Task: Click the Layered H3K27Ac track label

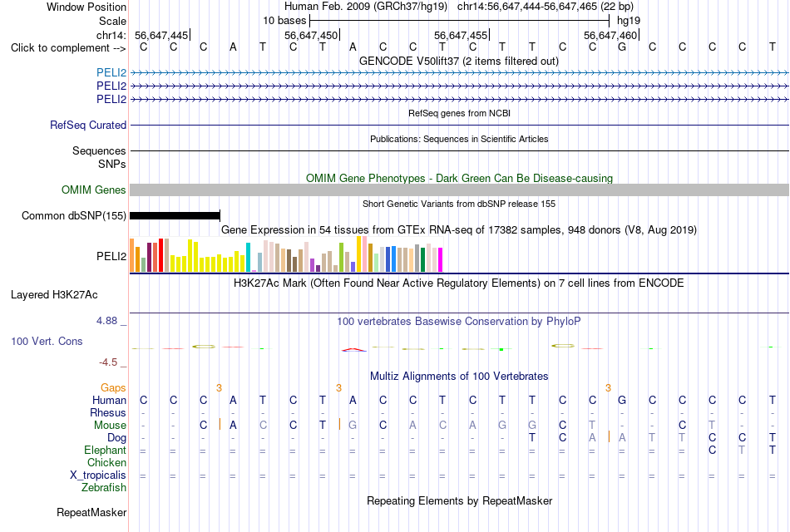Action: pyautogui.click(x=54, y=295)
